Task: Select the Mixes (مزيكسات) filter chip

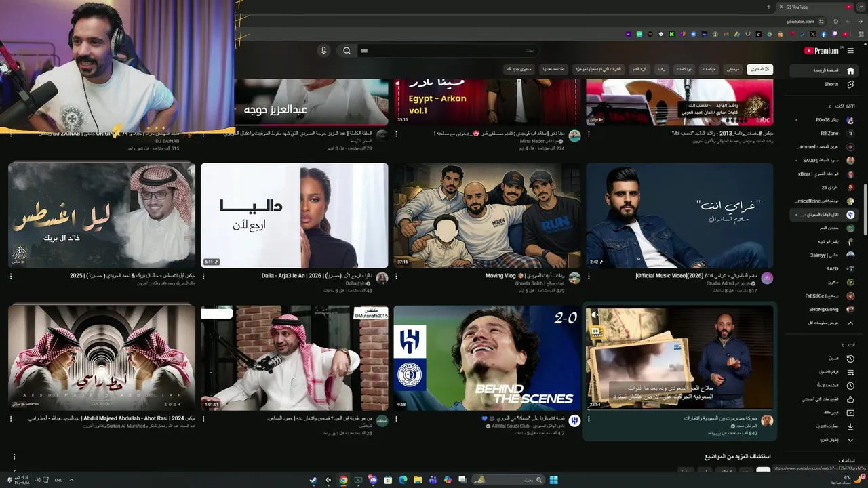Action: [x=709, y=69]
